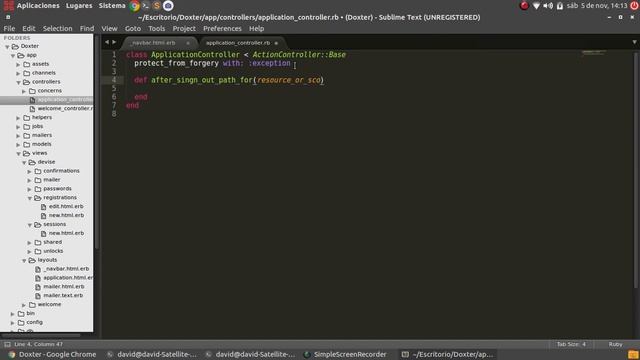Collapse the devise folder
Screen dimensions: 640x360
(24, 162)
